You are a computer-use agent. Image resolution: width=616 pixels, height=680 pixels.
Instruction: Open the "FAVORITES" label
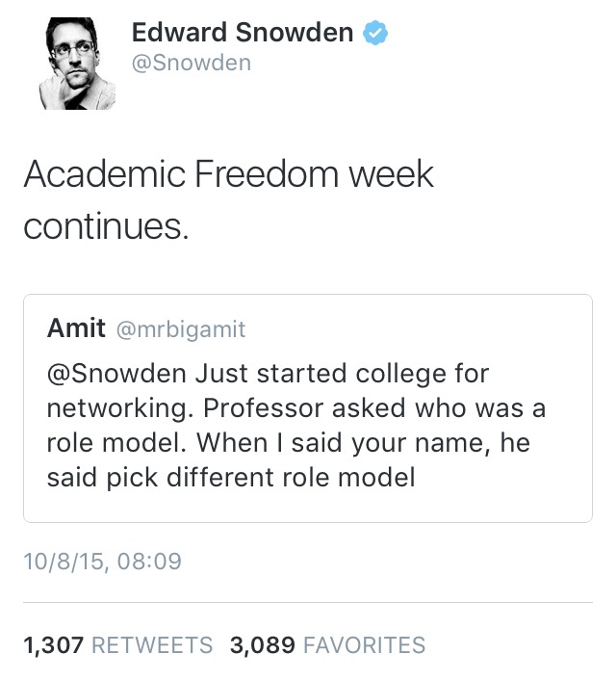364,645
